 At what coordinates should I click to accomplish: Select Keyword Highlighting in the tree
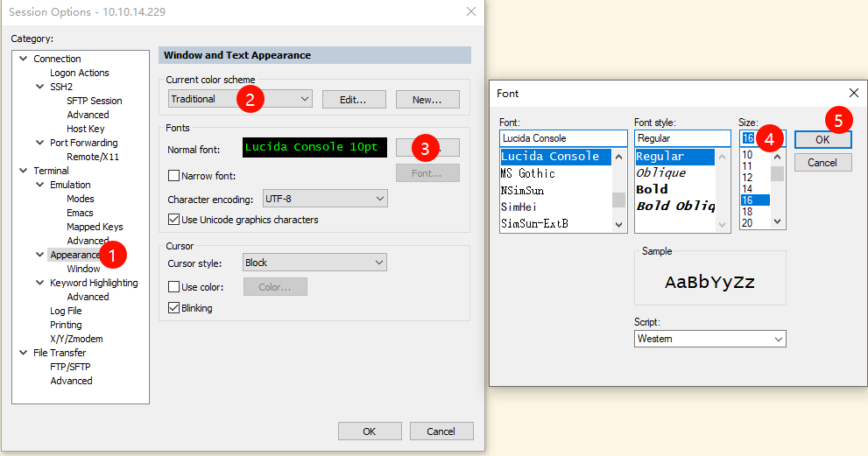(x=94, y=283)
